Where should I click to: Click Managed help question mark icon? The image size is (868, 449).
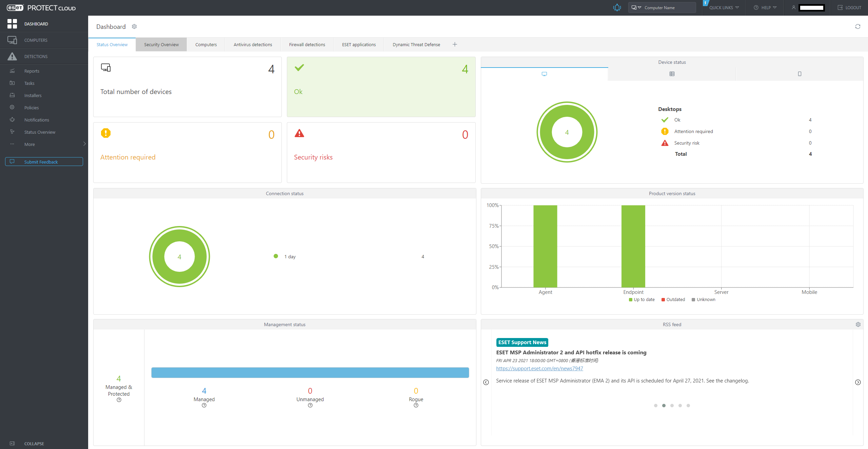tap(204, 405)
